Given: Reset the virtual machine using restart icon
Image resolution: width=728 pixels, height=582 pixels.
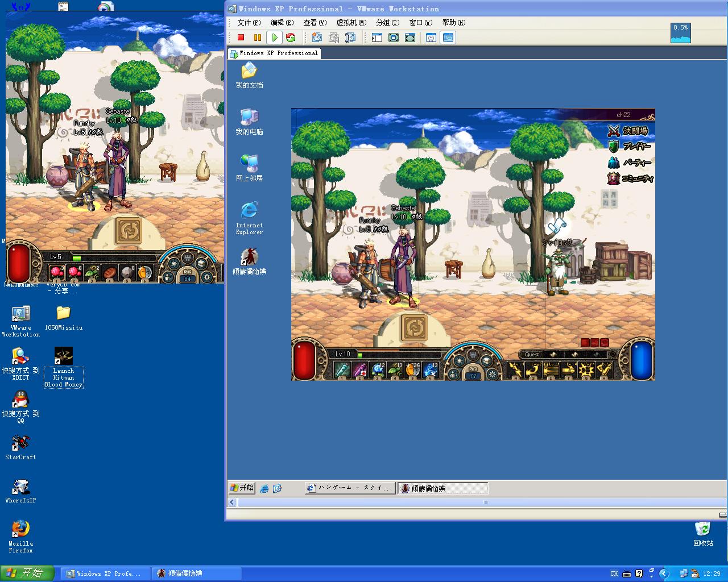Looking at the screenshot, I should point(291,38).
